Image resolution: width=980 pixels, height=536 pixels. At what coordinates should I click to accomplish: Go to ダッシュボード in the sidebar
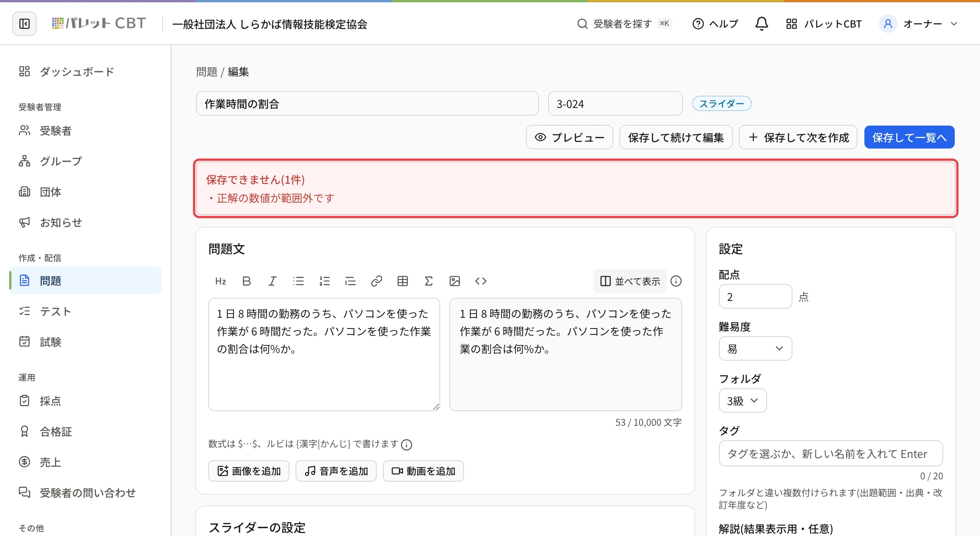click(x=85, y=72)
